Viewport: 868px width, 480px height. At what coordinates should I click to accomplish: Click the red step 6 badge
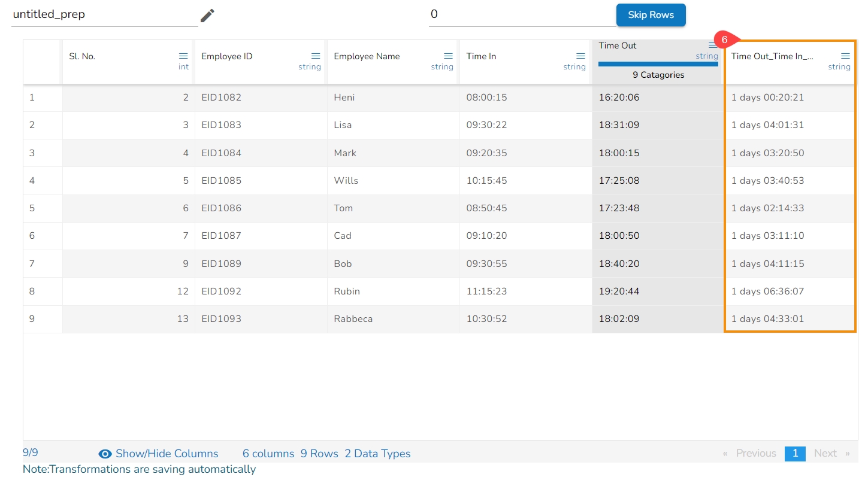(724, 40)
